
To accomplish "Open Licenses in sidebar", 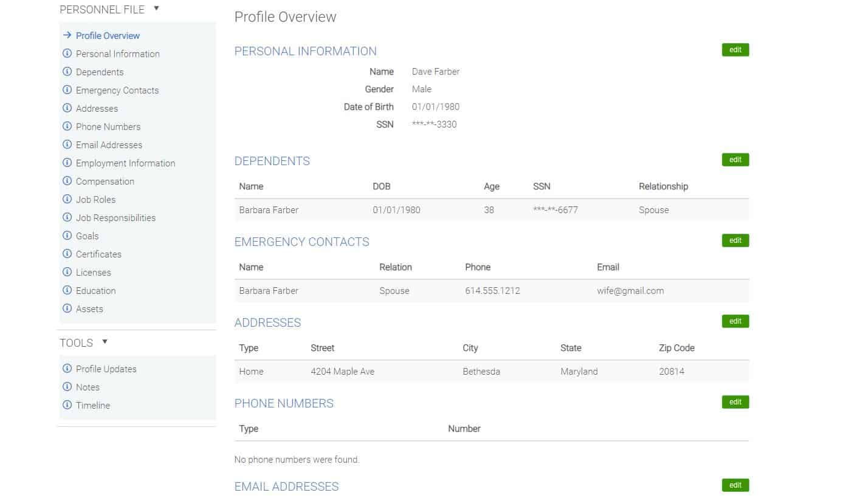I will 93,273.
